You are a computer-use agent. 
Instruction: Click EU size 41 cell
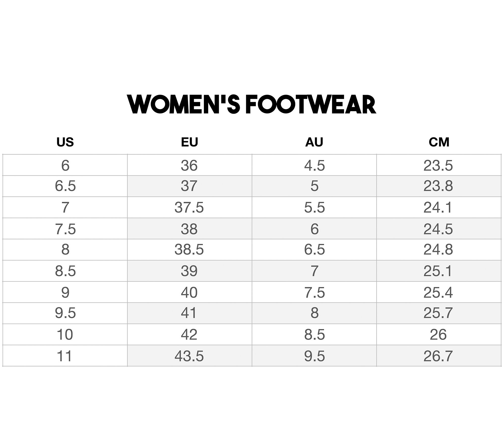[x=190, y=313]
